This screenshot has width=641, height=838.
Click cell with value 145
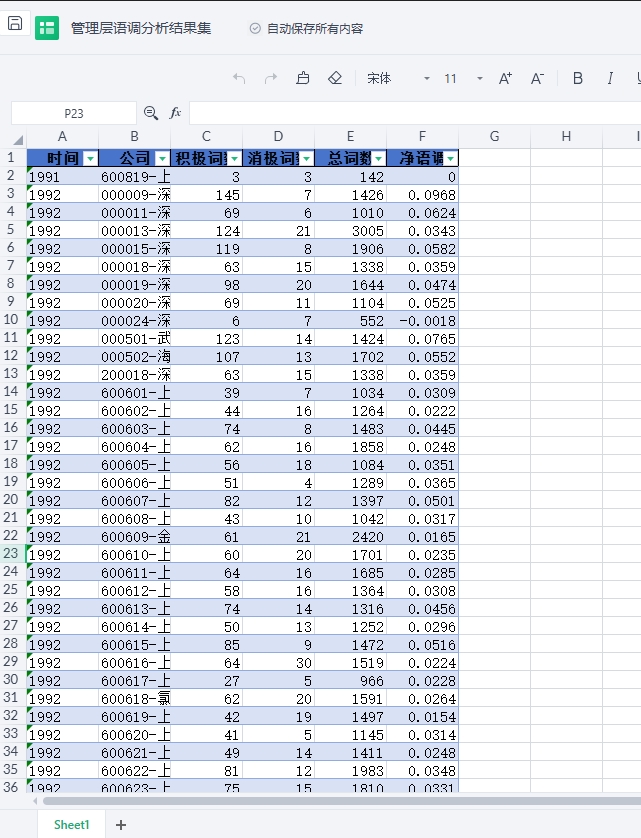(x=206, y=195)
